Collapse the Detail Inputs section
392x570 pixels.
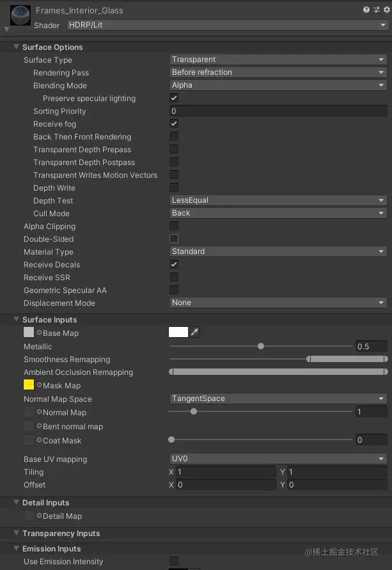pyautogui.click(x=17, y=502)
